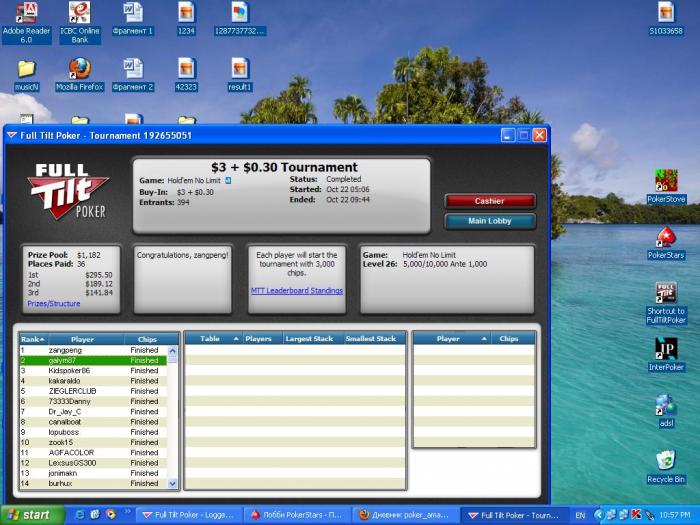Image resolution: width=700 pixels, height=525 pixels.
Task: Select player LexsusGS300 row
Action: click(x=93, y=463)
